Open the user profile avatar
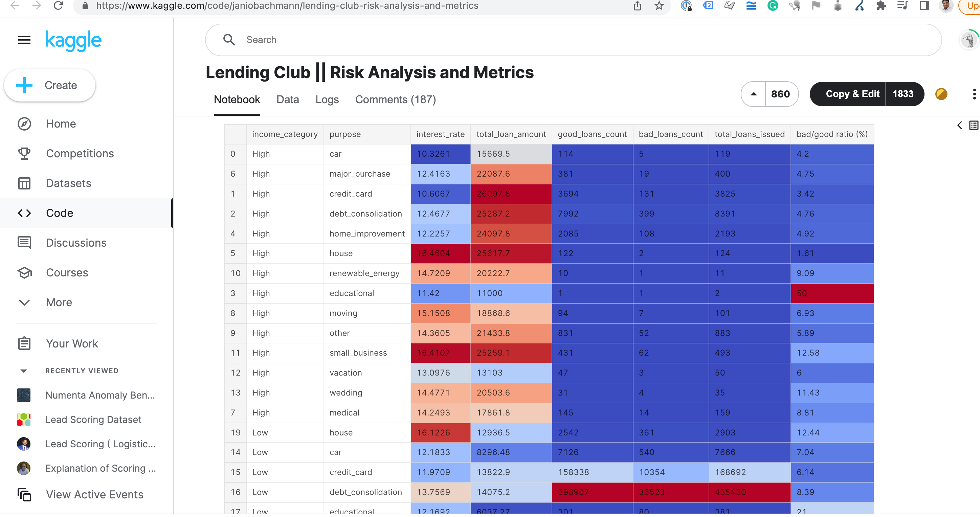The height and width of the screenshot is (517, 980). (968, 40)
